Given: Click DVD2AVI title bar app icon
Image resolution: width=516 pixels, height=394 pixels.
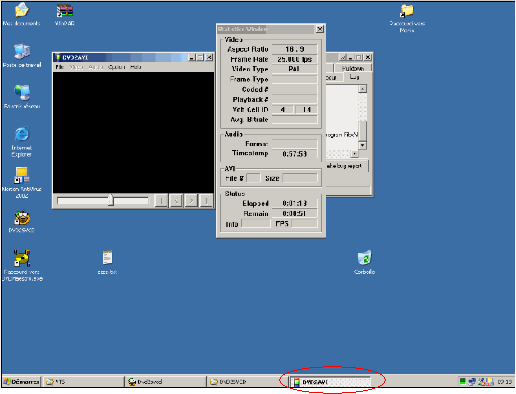Looking at the screenshot, I should (58, 58).
